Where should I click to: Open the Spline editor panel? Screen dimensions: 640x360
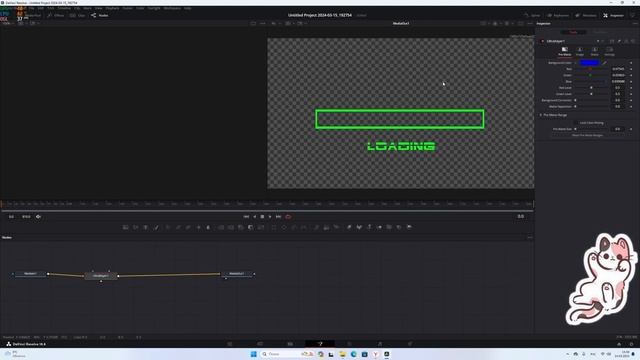coord(532,16)
